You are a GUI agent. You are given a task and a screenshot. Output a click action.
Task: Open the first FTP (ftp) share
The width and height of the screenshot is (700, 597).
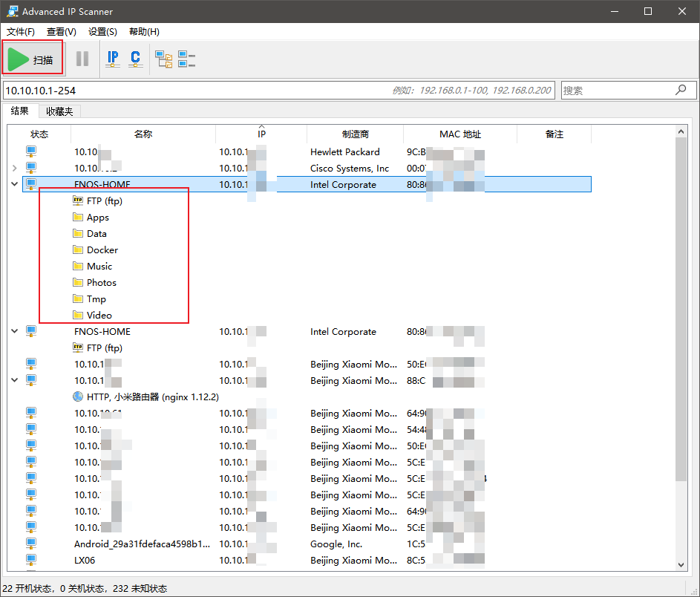(x=105, y=201)
